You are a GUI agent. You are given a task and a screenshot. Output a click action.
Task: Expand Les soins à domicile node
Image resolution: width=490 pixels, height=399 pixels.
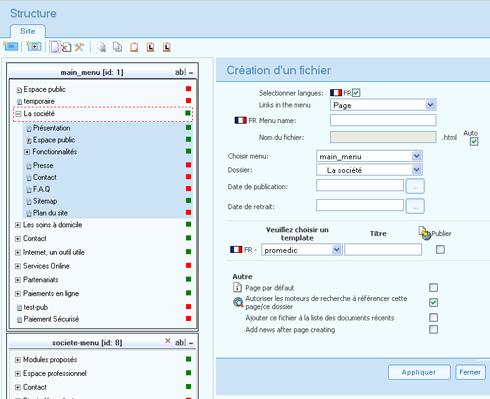point(18,225)
